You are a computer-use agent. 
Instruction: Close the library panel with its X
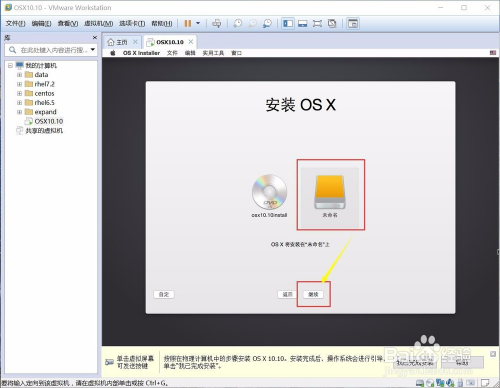(x=95, y=37)
